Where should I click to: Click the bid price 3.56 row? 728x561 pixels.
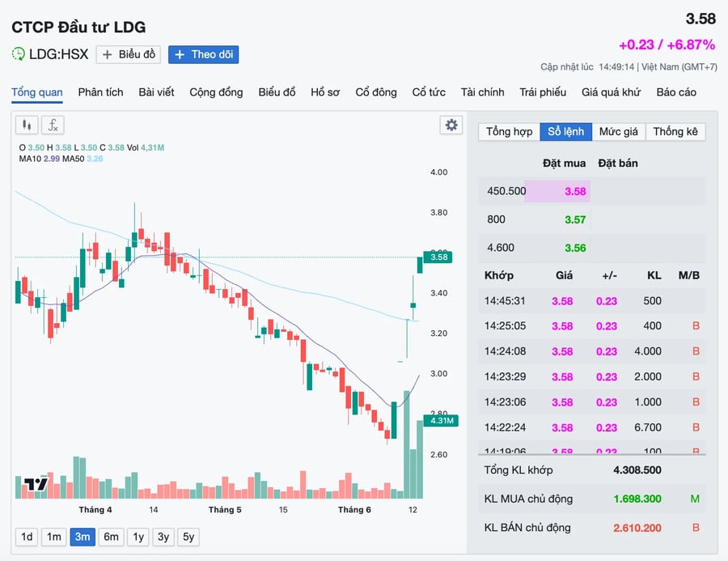point(592,248)
